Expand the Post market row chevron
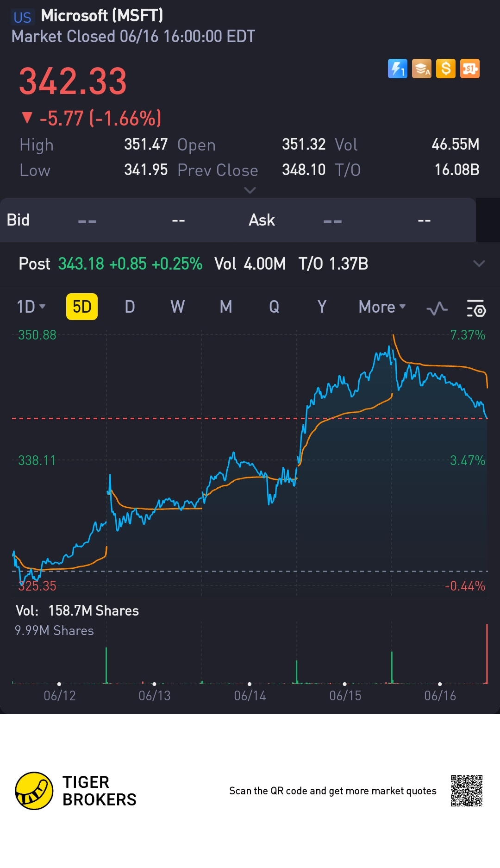Viewport: 500px width, 868px height. click(x=479, y=264)
